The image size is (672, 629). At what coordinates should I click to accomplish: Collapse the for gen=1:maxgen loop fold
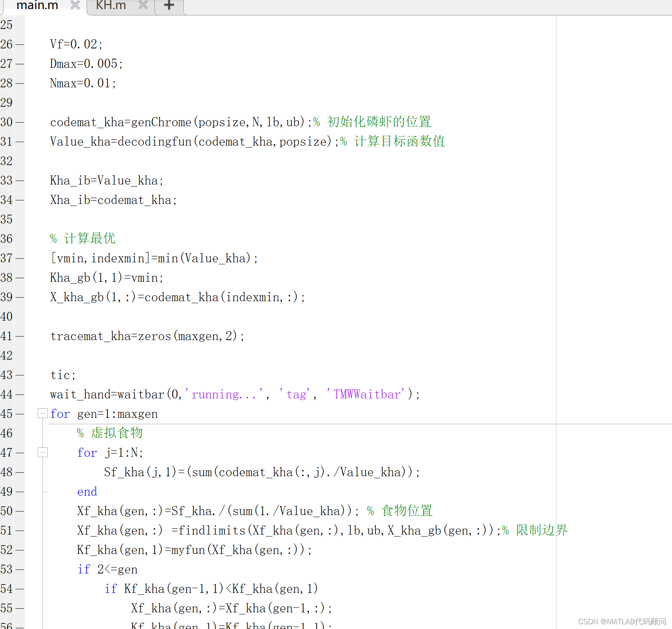point(42,414)
